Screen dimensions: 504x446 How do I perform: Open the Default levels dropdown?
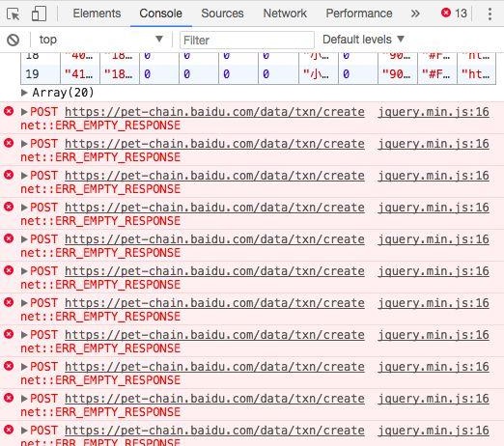tap(363, 40)
